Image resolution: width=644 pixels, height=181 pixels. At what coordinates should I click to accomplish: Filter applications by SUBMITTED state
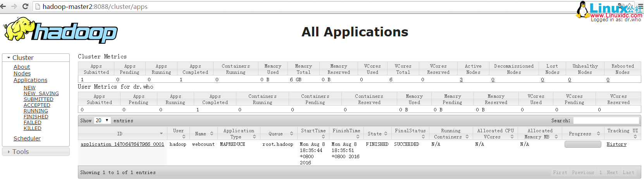[x=38, y=99]
